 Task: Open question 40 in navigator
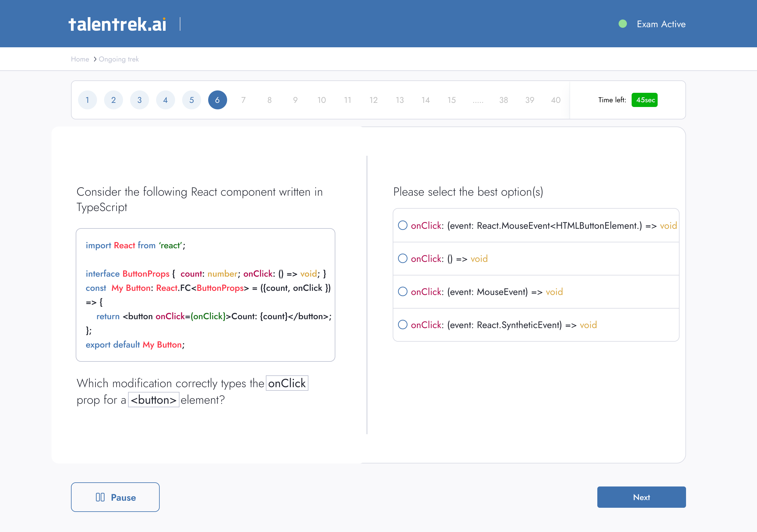(556, 100)
